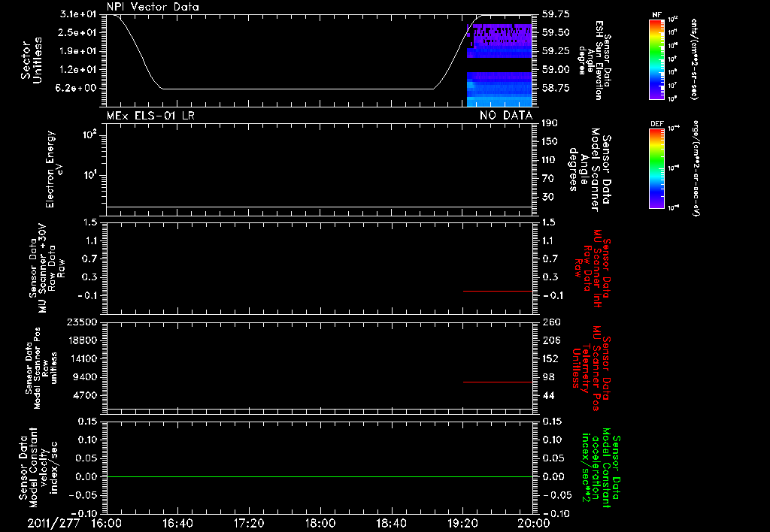
Task: Click the "2011/277" date label
Action: click(x=53, y=523)
